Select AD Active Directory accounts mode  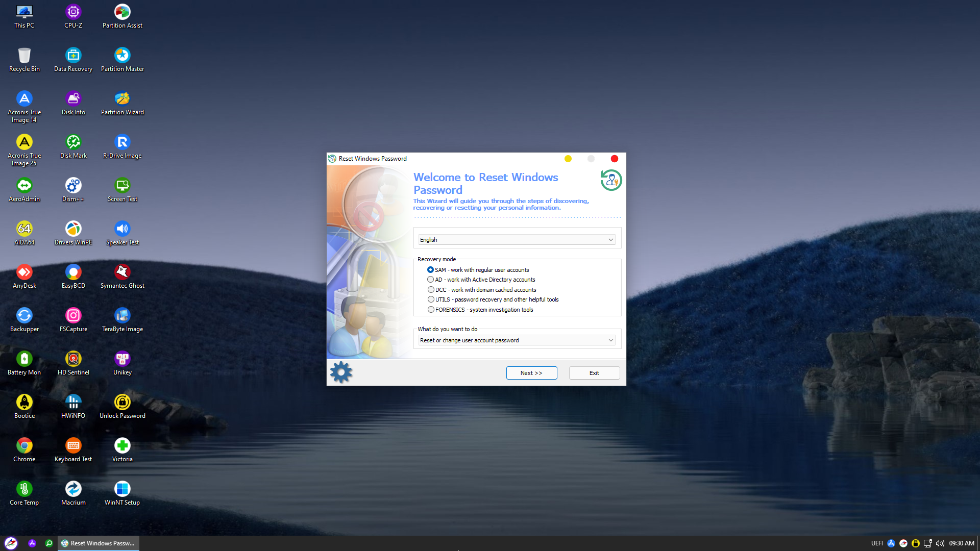[x=431, y=280]
